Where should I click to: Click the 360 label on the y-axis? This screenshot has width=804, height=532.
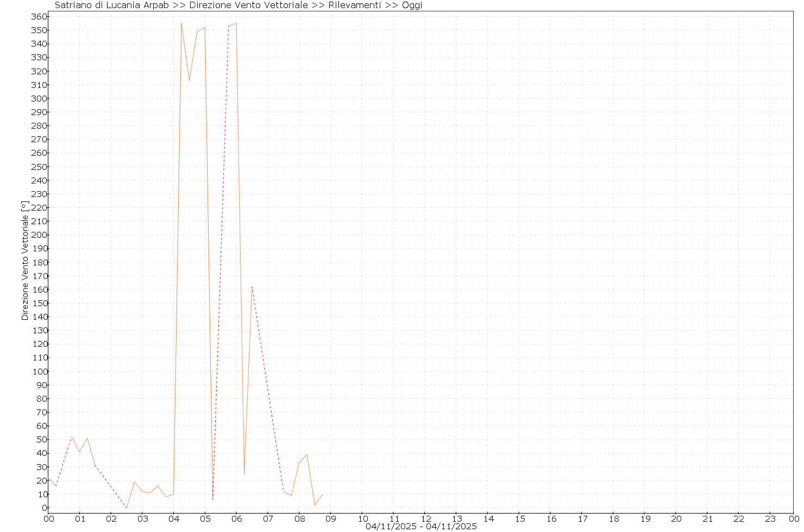click(38, 17)
